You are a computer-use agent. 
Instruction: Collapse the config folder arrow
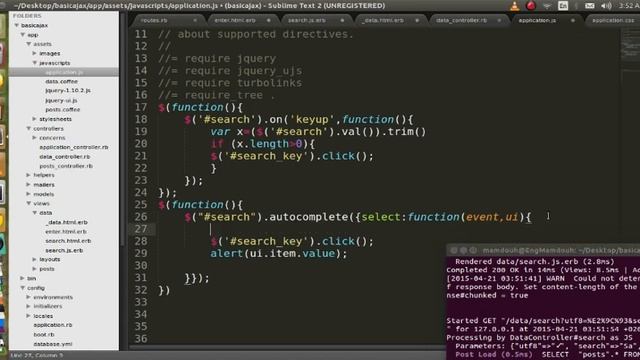tap(23, 288)
